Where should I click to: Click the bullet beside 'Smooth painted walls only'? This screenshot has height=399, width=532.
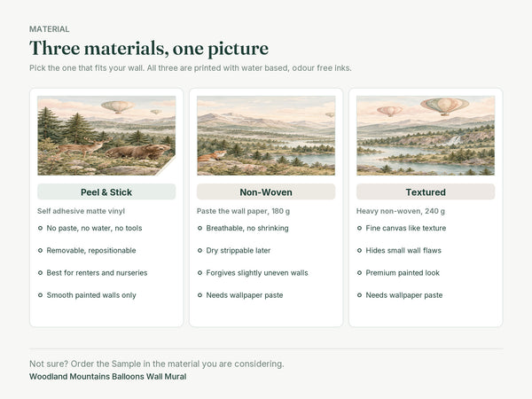pyautogui.click(x=40, y=295)
